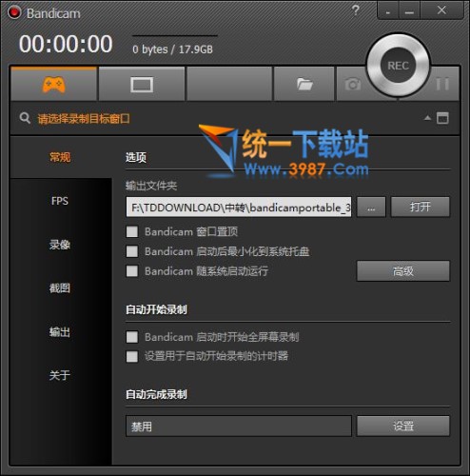Enable Bandicam 窗口置顶 checkbox
This screenshot has height=476, width=470.
(132, 231)
